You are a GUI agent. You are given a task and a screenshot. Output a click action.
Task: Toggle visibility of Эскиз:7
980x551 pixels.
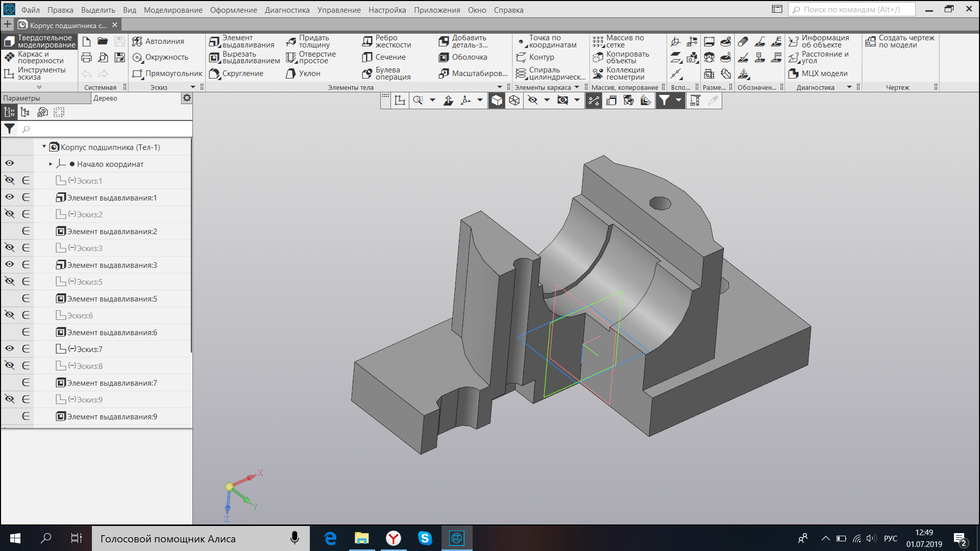(10, 348)
